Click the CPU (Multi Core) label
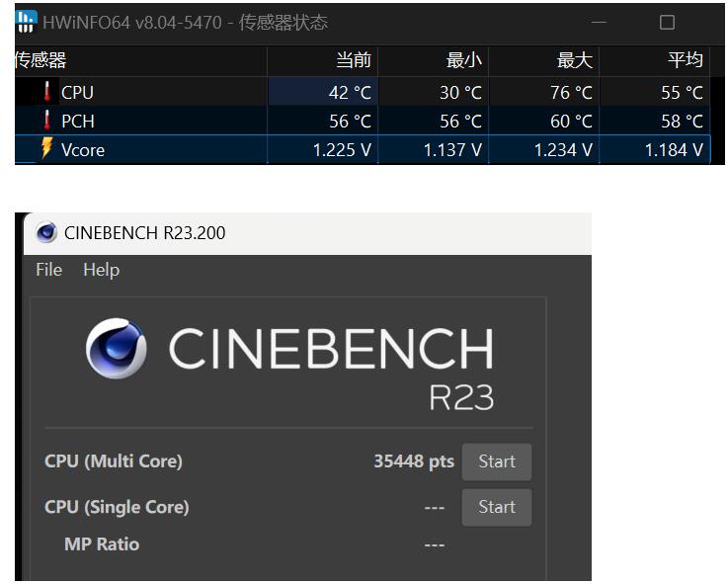 point(114,461)
